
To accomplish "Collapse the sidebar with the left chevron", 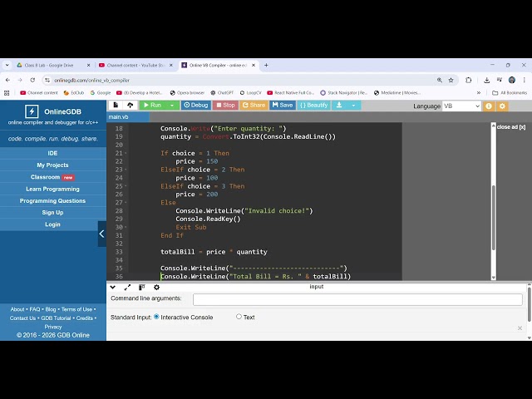I will pos(101,234).
